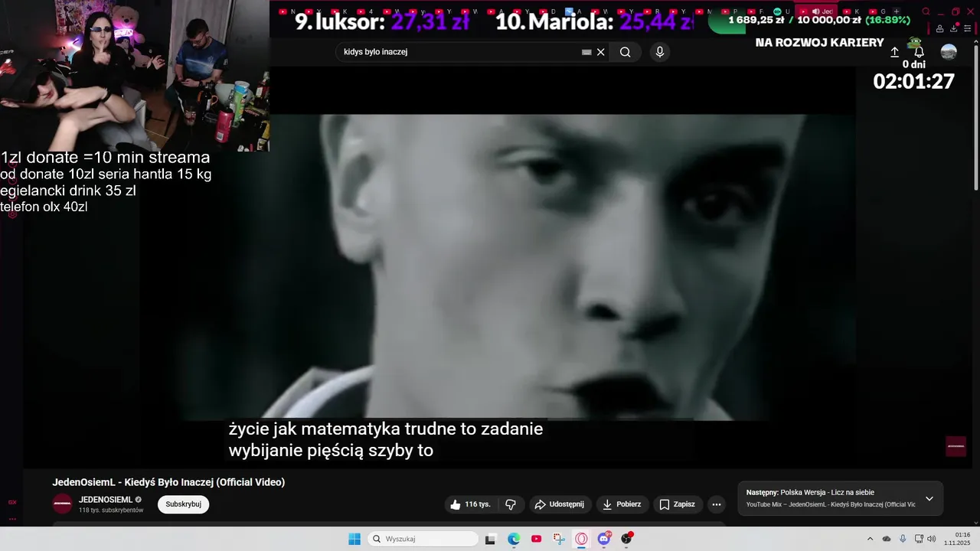Viewport: 980px width, 551px height.
Task: Open the JEDENOSIEML channel avatar
Action: pos(63,504)
